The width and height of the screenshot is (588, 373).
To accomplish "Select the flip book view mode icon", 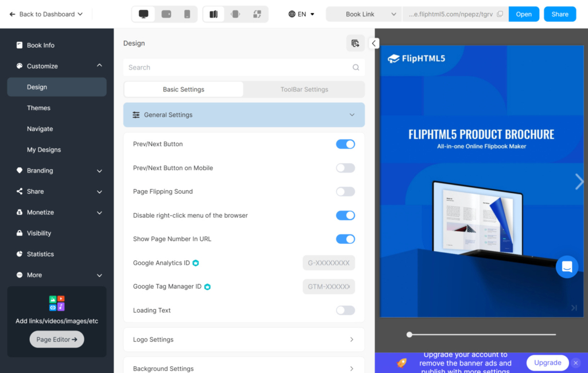I will point(213,14).
